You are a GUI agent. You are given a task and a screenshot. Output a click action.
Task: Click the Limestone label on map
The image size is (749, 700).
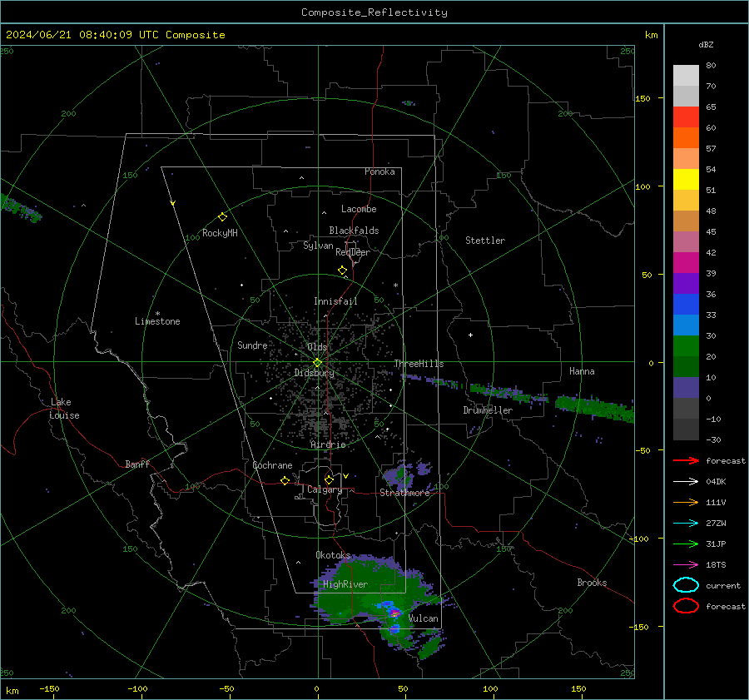(157, 321)
